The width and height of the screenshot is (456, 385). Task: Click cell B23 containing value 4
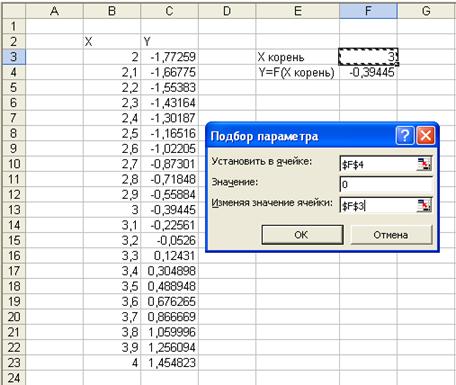click(112, 363)
